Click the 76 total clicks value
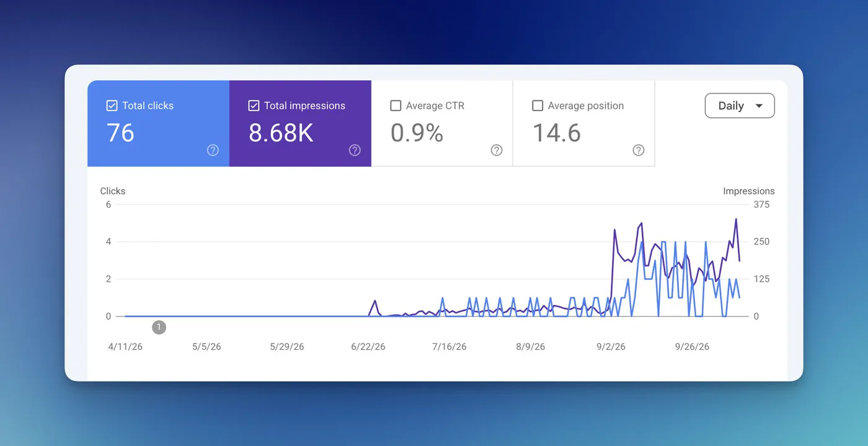The width and height of the screenshot is (868, 446). coord(120,133)
